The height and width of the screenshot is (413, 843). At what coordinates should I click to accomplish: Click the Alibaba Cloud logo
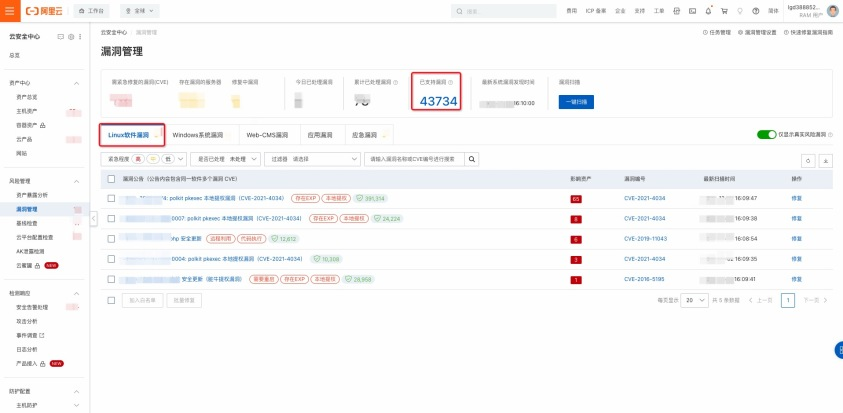[45, 11]
